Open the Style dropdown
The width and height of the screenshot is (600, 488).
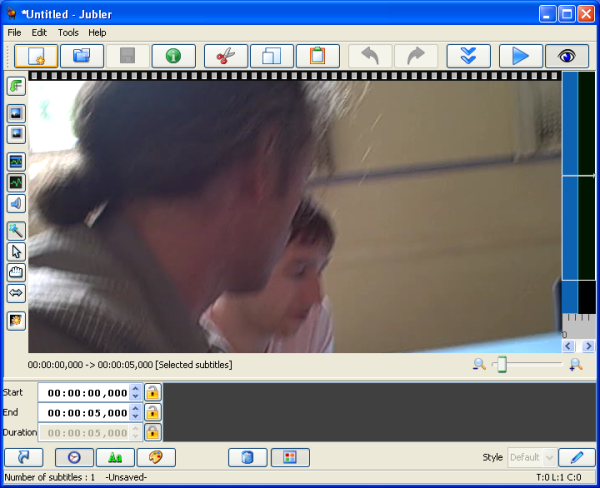pyautogui.click(x=530, y=458)
